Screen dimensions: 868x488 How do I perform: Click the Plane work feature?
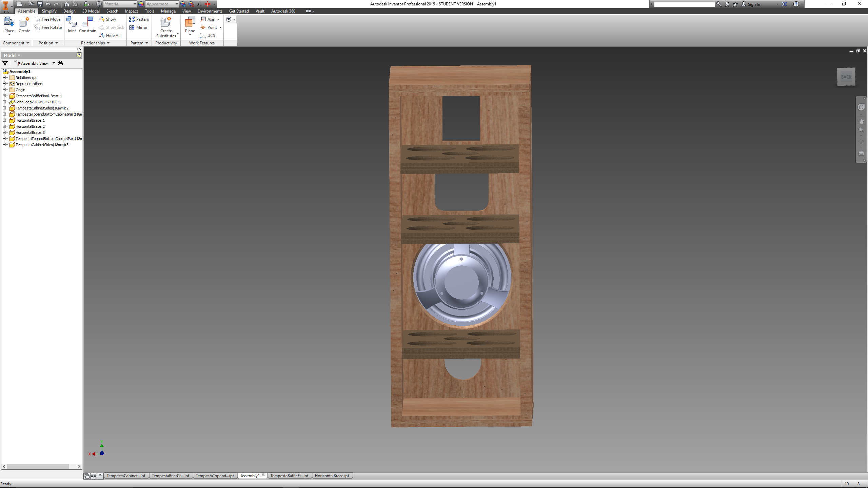pos(190,25)
